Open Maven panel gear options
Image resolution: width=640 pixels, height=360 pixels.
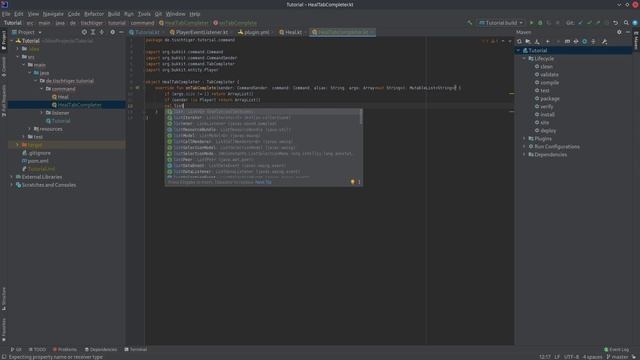click(x=619, y=32)
